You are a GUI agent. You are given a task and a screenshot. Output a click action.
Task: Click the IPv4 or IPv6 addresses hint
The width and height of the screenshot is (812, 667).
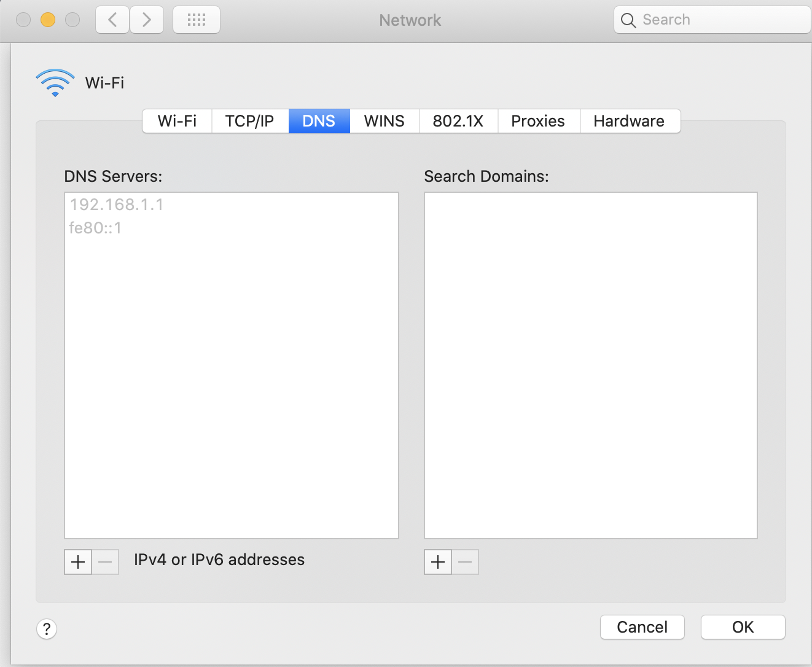click(219, 560)
